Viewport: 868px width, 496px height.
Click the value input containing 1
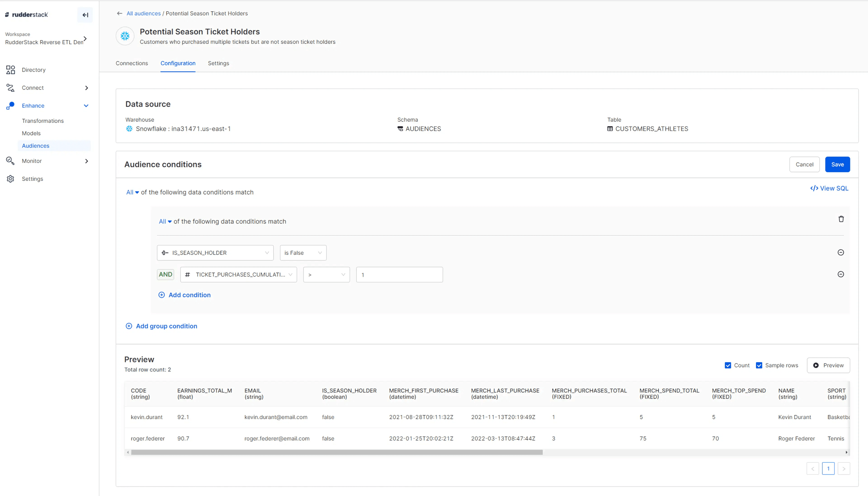pyautogui.click(x=399, y=275)
